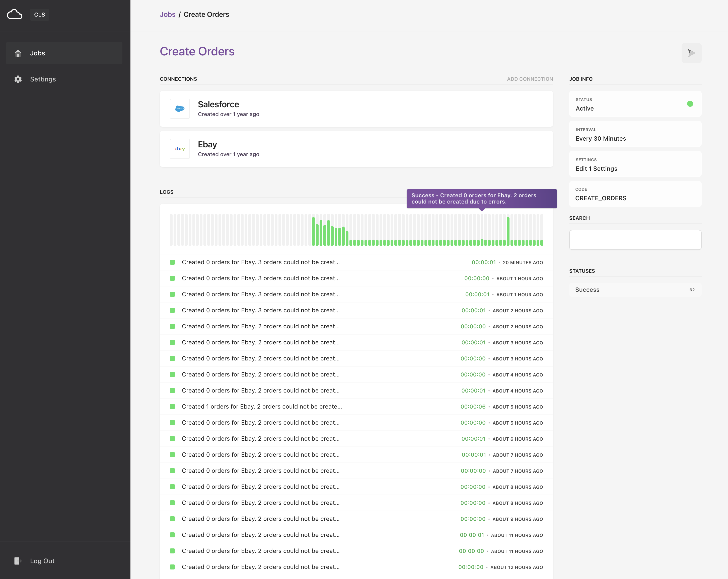
Task: Click the Salesforce connection logo
Action: coord(180,109)
